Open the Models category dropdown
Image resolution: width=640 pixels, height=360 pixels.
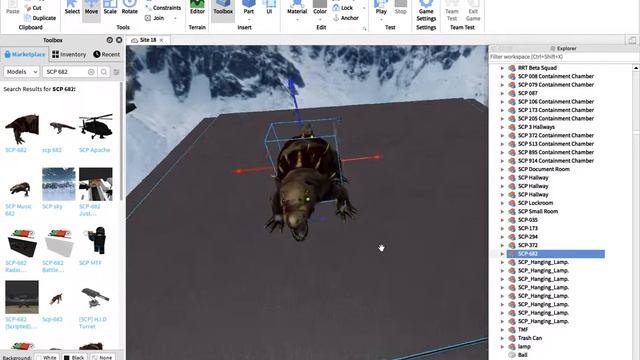pos(21,71)
